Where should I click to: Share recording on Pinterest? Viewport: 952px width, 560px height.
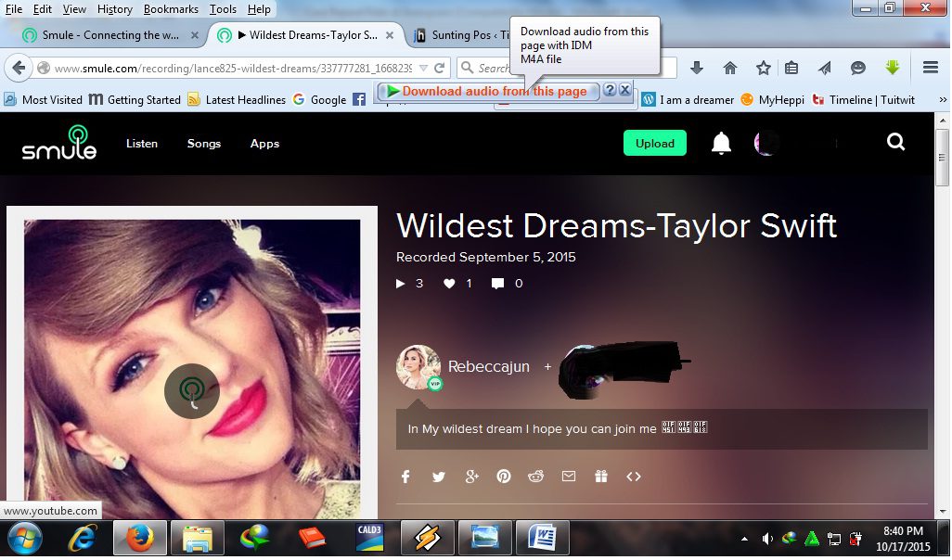(x=503, y=477)
